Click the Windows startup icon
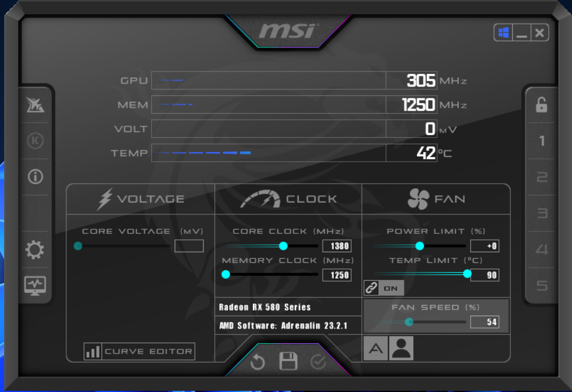 pyautogui.click(x=503, y=33)
